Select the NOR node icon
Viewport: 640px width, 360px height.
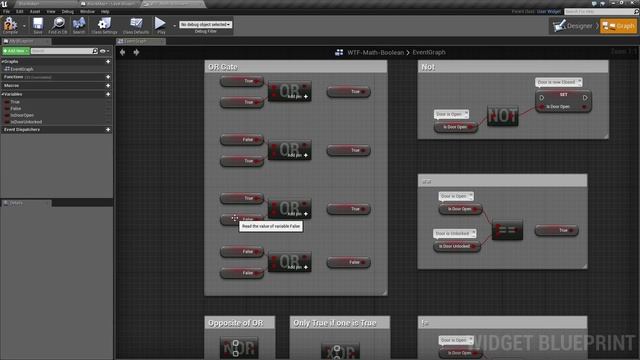[x=239, y=348]
